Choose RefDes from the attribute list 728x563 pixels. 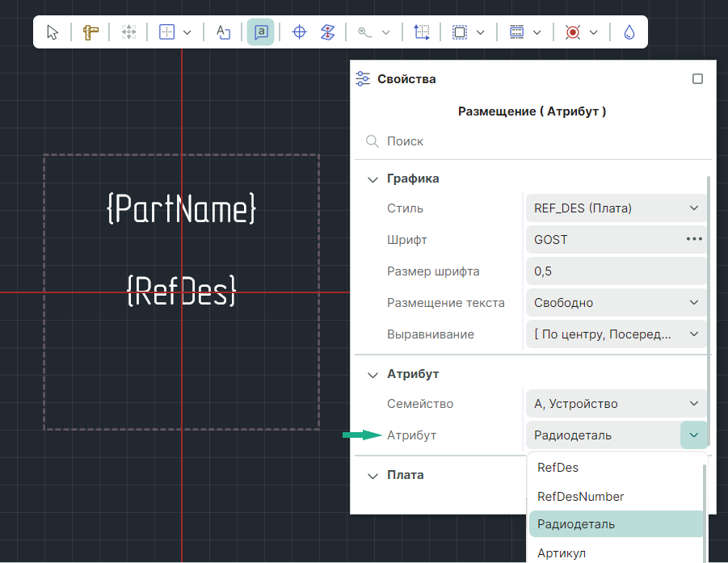[x=558, y=468]
